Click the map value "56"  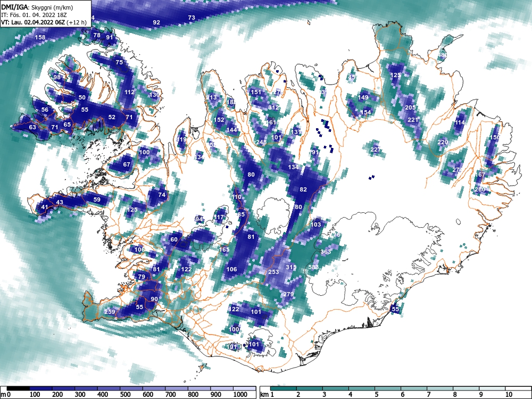(x=45, y=110)
